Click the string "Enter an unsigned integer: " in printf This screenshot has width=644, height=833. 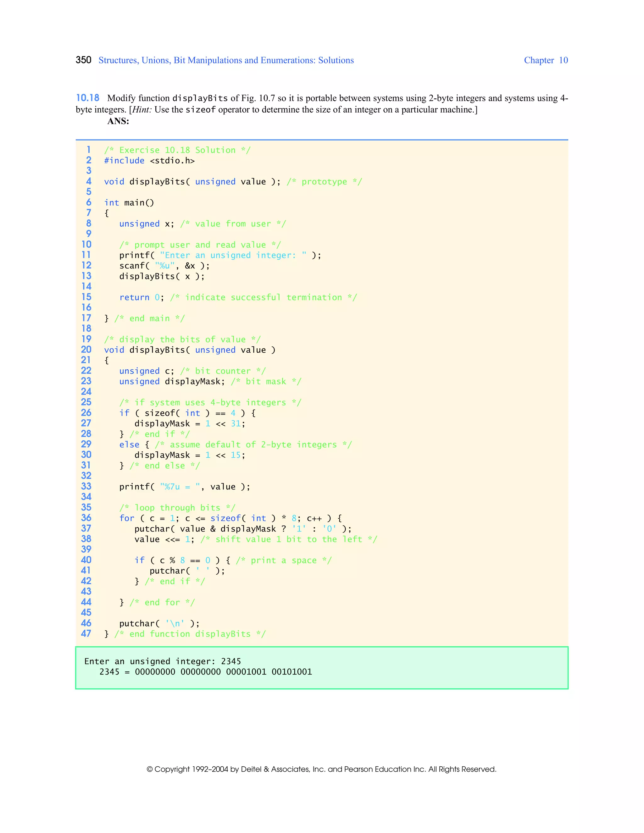point(233,256)
